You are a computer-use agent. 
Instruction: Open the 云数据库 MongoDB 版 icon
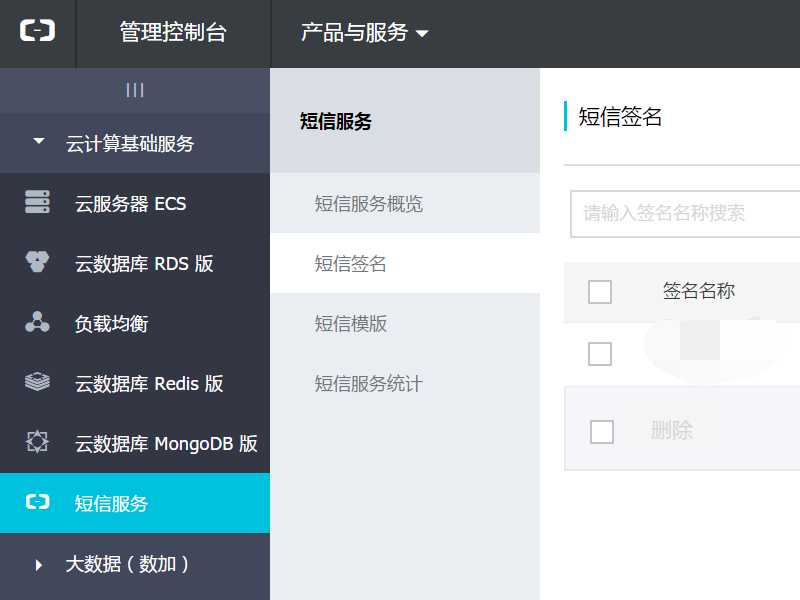[37, 442]
